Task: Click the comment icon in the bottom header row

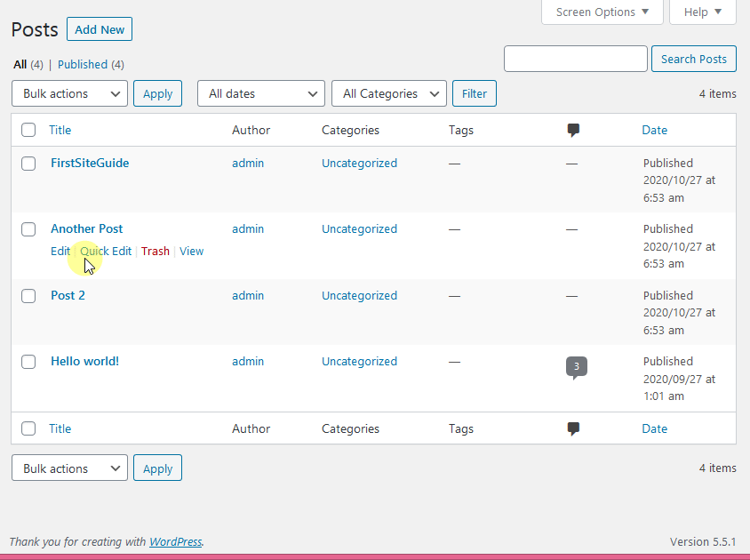Action: [x=573, y=428]
